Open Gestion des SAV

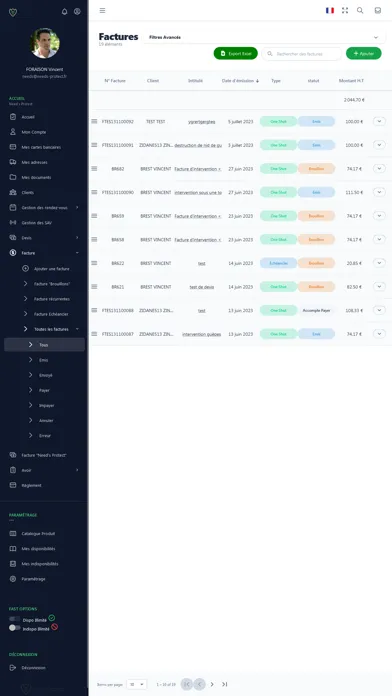coord(44,223)
